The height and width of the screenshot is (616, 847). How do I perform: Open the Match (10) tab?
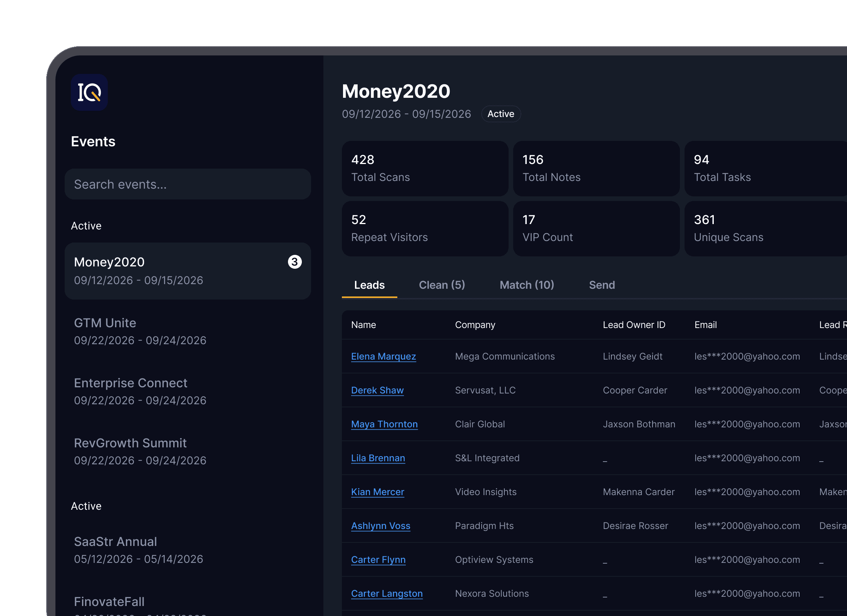coord(527,285)
